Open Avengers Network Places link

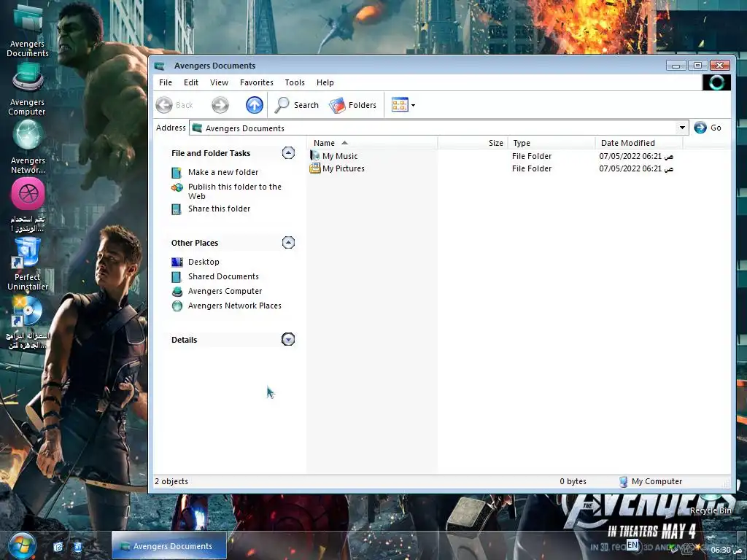[234, 306]
